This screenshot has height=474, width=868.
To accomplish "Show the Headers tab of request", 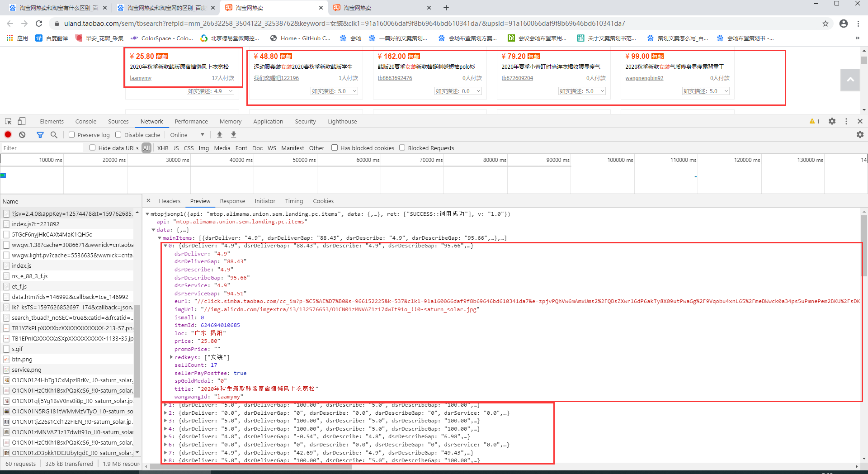I will pos(170,201).
